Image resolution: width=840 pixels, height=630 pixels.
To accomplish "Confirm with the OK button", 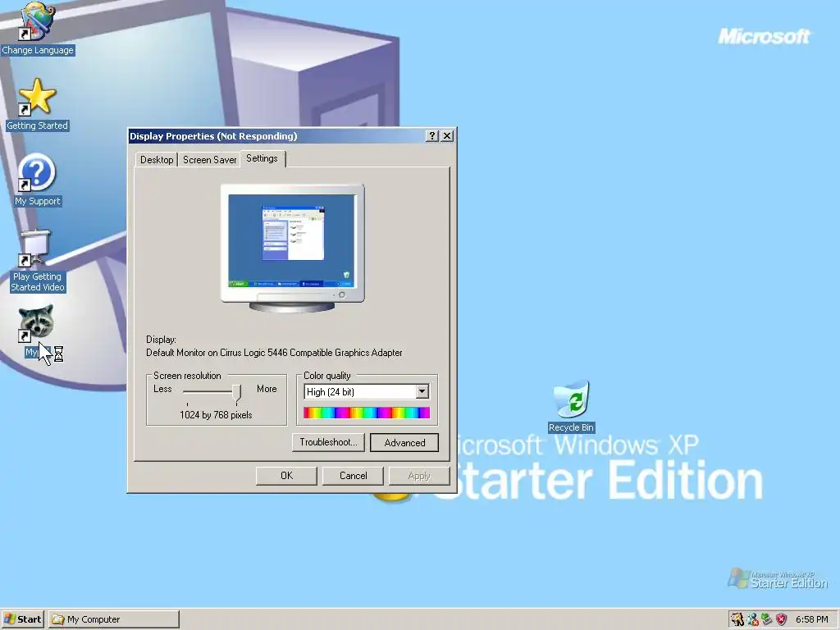I will pos(286,476).
